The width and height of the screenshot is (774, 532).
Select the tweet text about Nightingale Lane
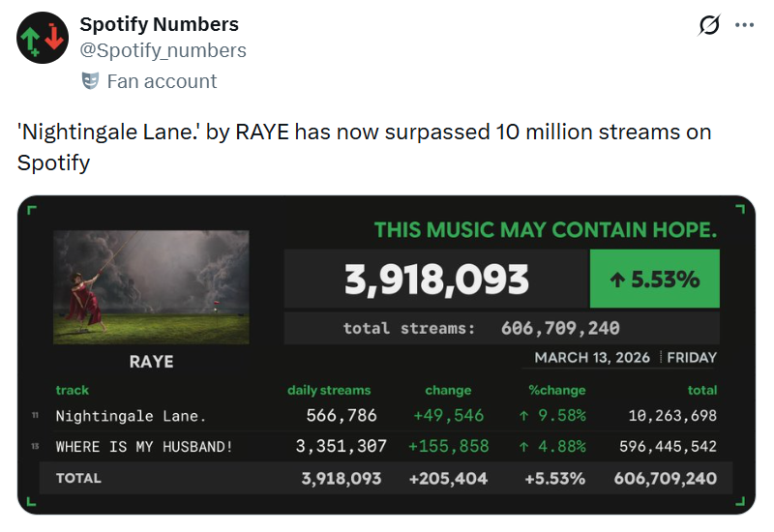tap(364, 147)
